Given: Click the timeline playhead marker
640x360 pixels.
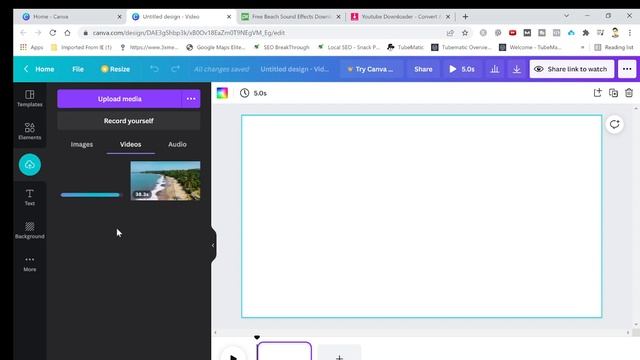Looking at the screenshot, I should [x=257, y=338].
